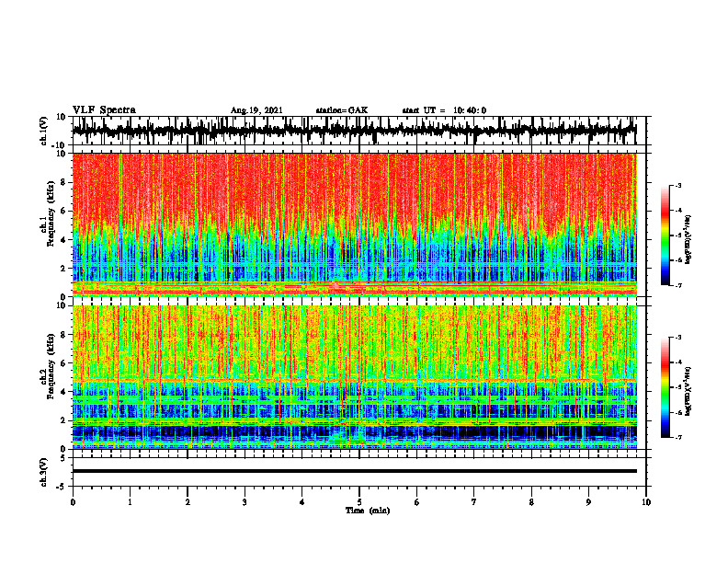Click time axis tick label "8"

tap(531, 502)
